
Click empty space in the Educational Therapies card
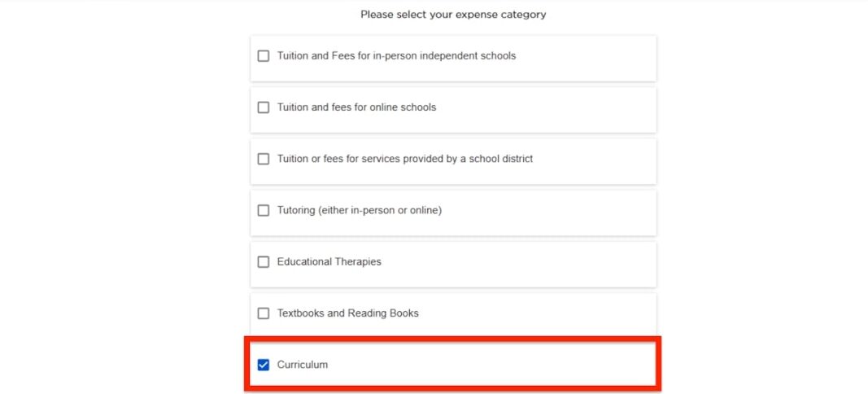[521, 262]
